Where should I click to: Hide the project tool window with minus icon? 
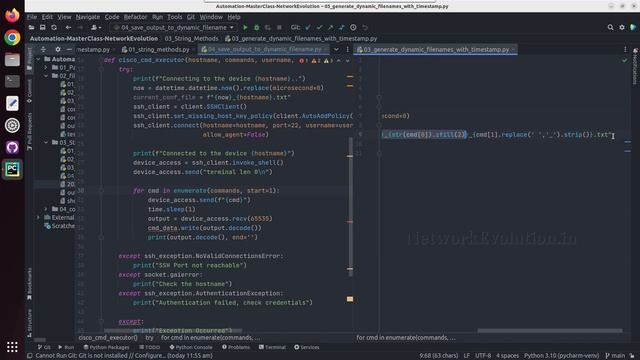click(69, 49)
